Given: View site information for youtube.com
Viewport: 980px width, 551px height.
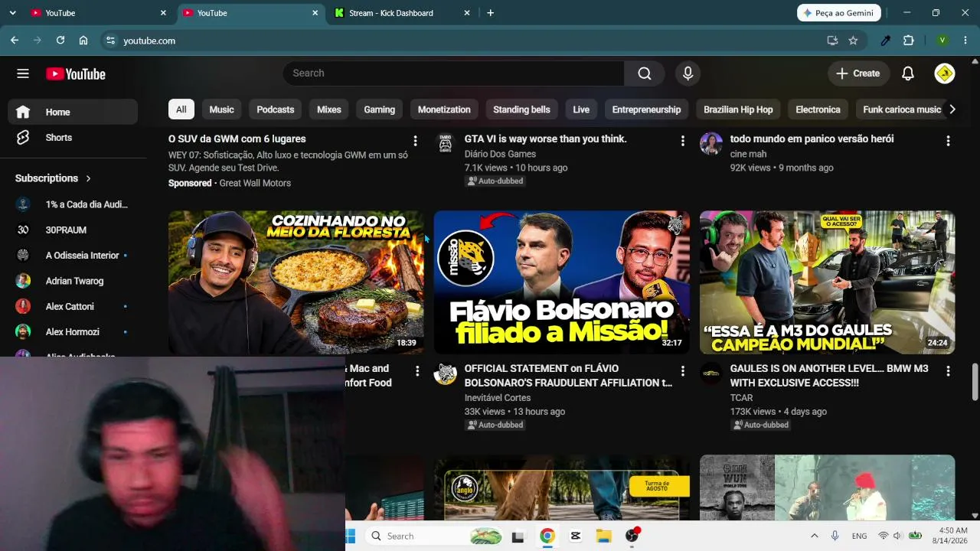Looking at the screenshot, I should coord(110,41).
